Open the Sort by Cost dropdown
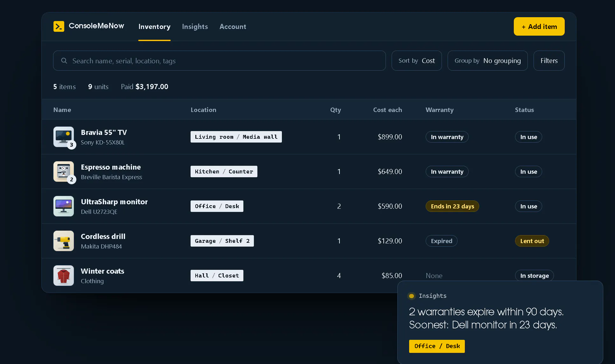615x364 pixels. 416,60
